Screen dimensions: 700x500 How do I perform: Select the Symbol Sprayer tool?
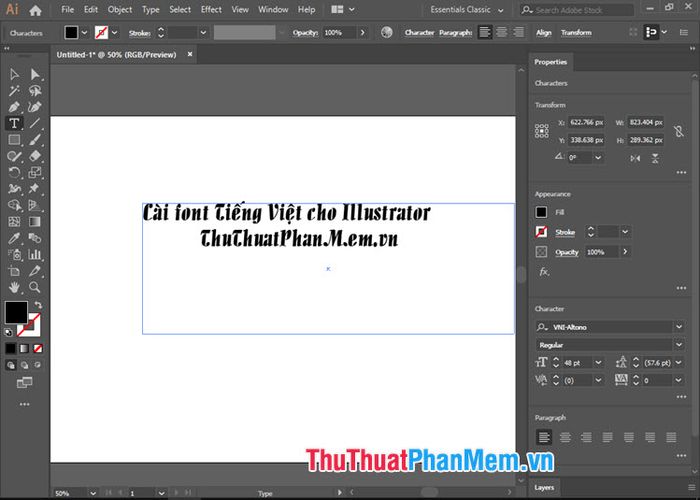(x=14, y=254)
